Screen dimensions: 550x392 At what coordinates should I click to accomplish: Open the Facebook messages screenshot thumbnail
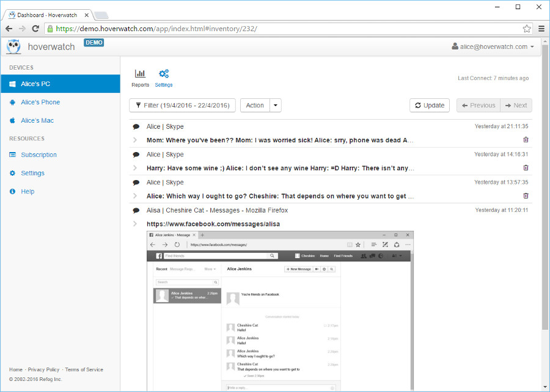(280, 310)
